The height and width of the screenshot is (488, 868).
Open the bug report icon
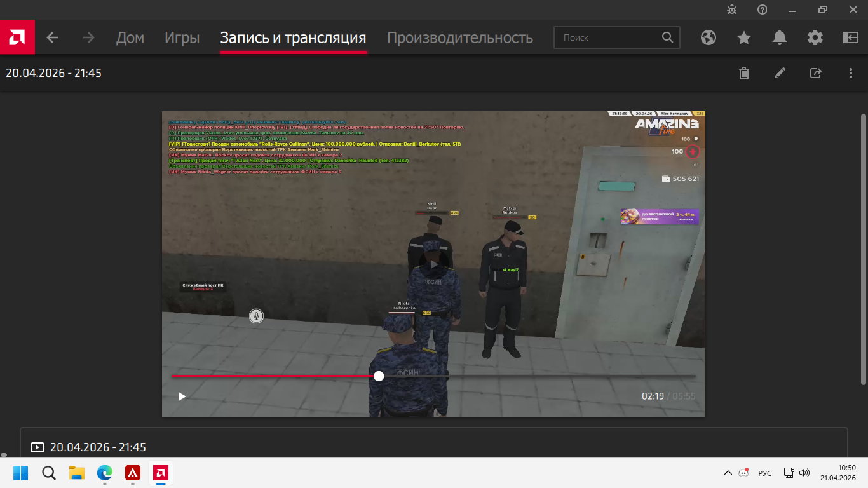coord(732,10)
